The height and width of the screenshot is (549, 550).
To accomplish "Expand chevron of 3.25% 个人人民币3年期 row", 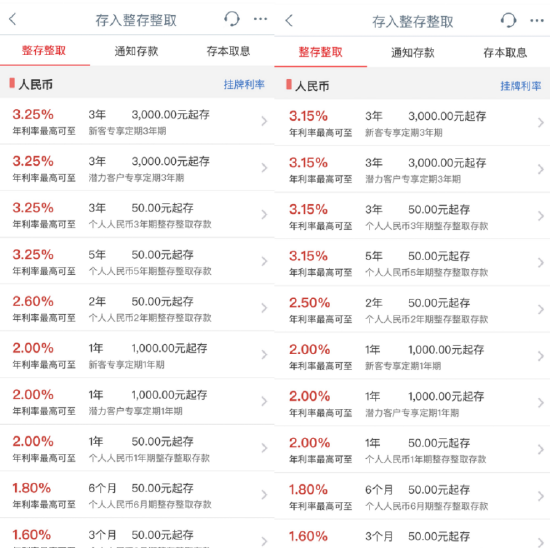I will pyautogui.click(x=264, y=215).
